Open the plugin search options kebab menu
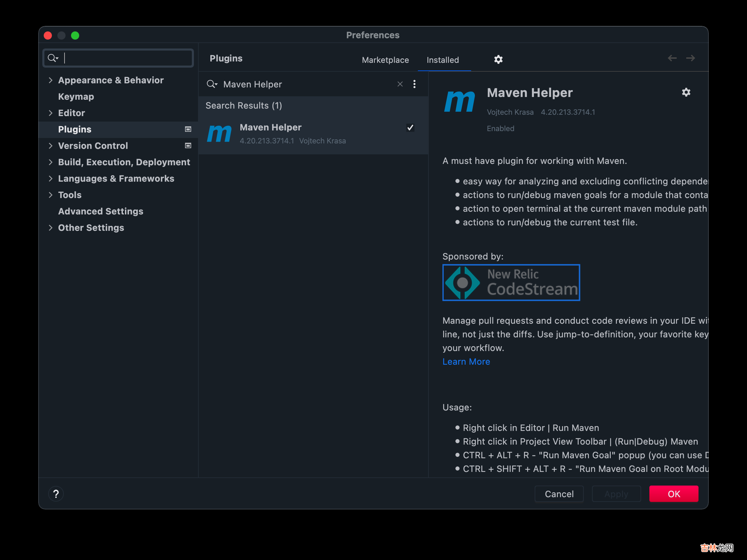Screen dimensions: 747x560 point(414,84)
